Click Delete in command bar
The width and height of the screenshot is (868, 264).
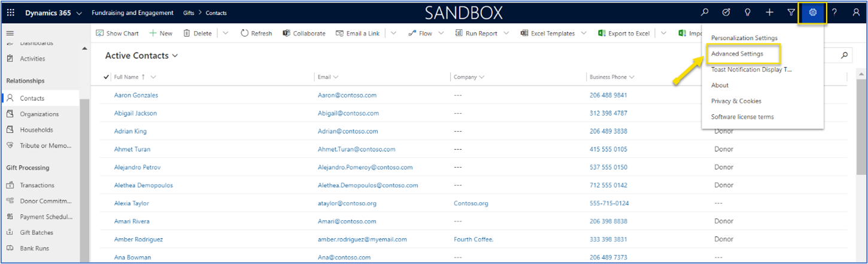point(198,34)
